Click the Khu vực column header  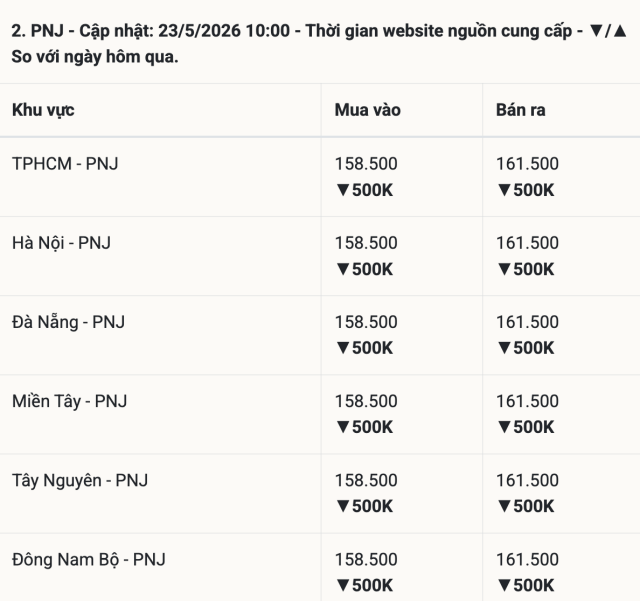click(x=43, y=110)
